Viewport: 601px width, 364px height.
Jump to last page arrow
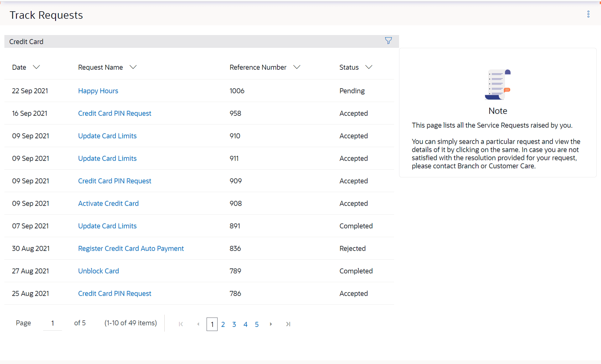click(288, 324)
